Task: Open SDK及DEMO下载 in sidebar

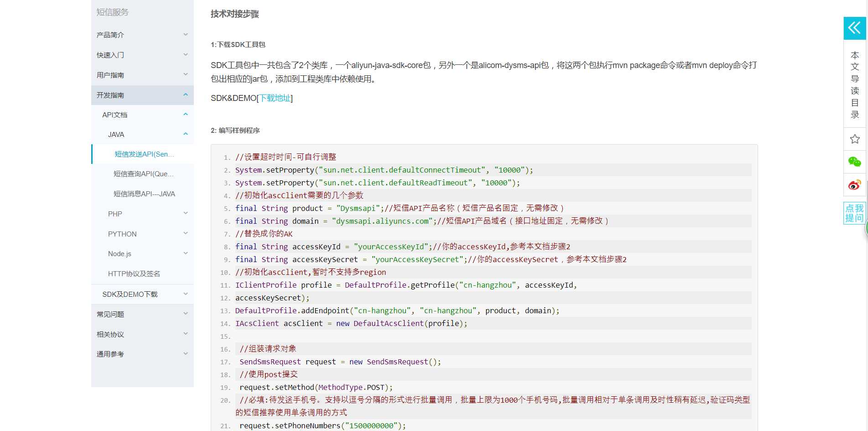Action: click(130, 294)
